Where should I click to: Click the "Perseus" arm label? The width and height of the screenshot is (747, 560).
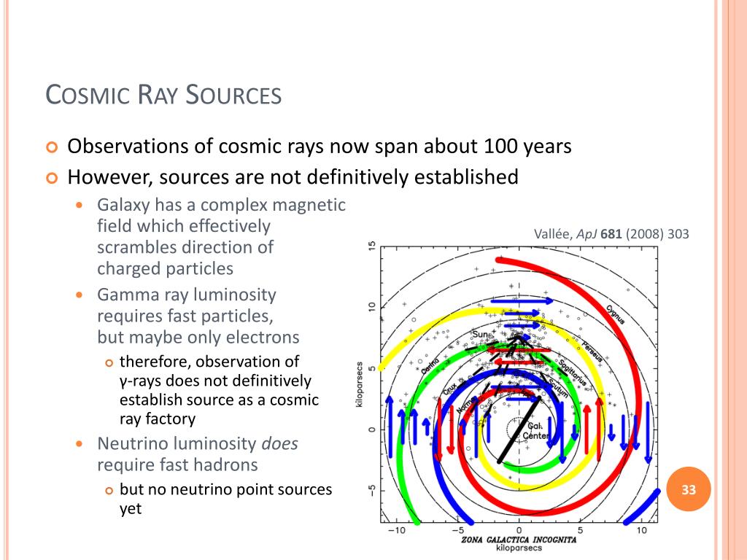(x=592, y=351)
